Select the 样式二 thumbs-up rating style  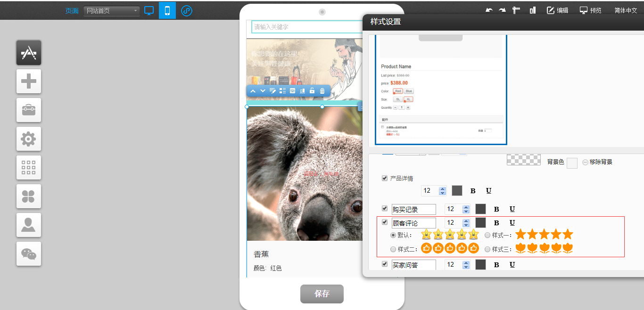393,249
